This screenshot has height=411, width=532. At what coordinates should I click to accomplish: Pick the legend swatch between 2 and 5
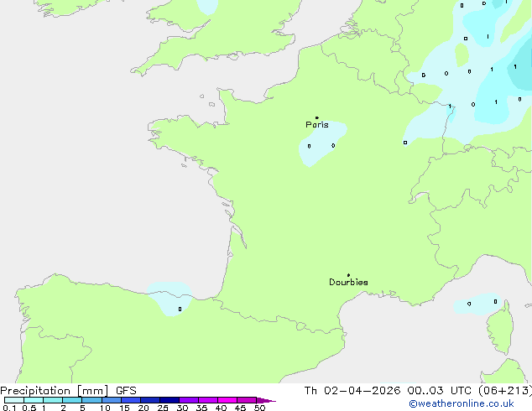72,400
